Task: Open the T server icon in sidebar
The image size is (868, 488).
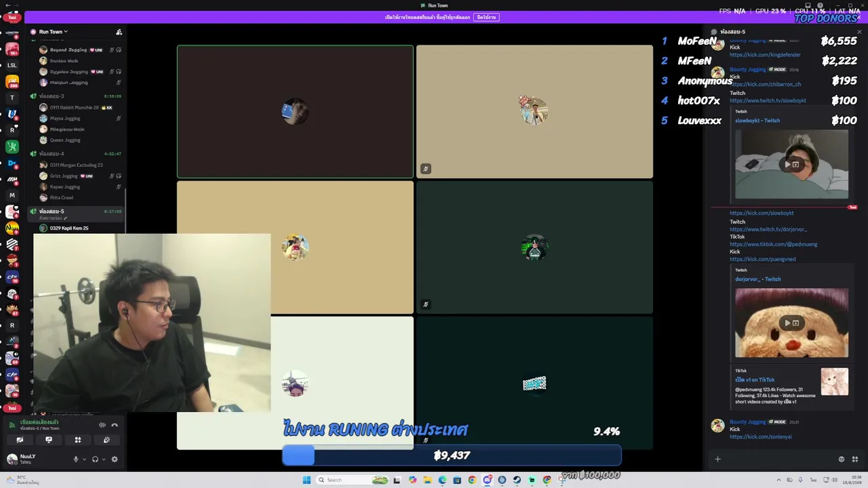Action: (12, 98)
